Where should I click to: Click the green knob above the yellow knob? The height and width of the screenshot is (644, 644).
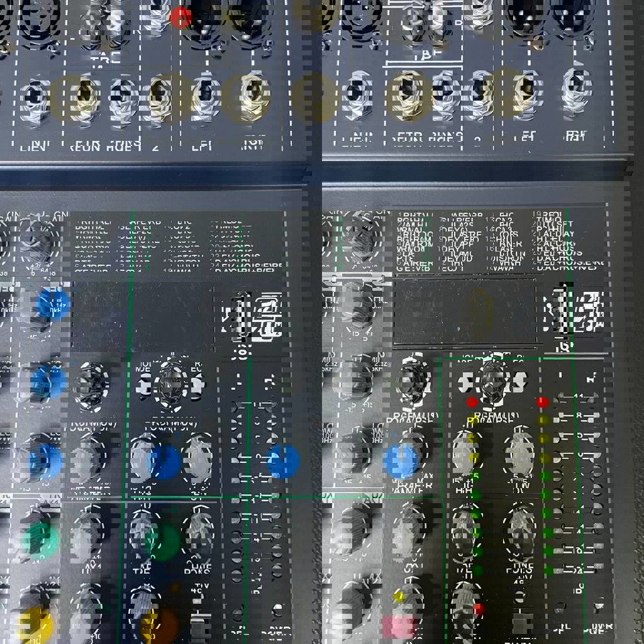coord(42,541)
